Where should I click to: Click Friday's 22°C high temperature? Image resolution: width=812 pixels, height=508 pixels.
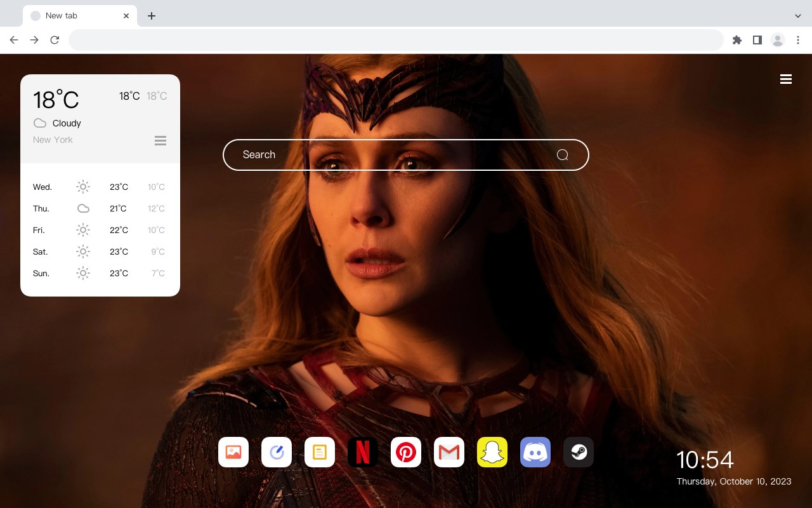pyautogui.click(x=119, y=230)
